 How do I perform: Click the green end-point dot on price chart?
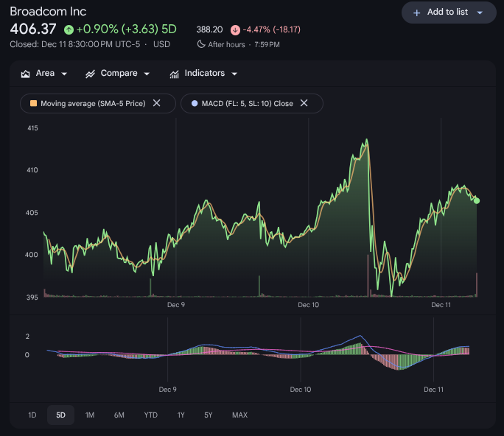[477, 201]
